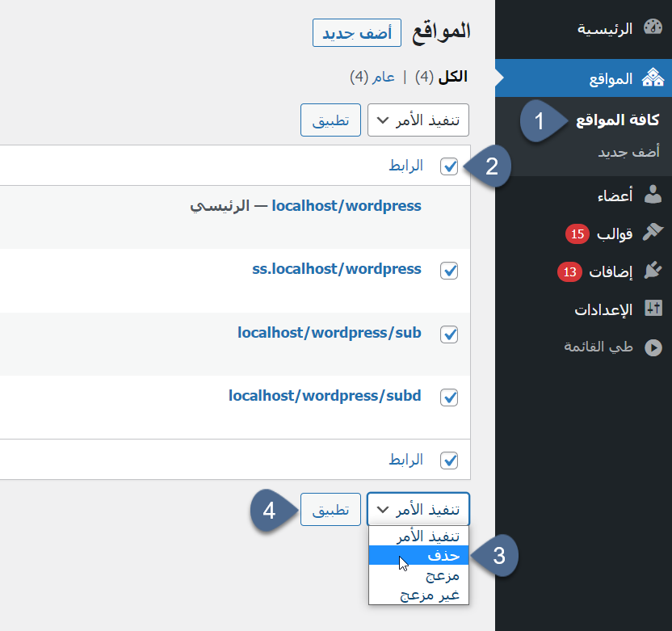Select حذف (Delete) from the dropdown list

pyautogui.click(x=418, y=556)
